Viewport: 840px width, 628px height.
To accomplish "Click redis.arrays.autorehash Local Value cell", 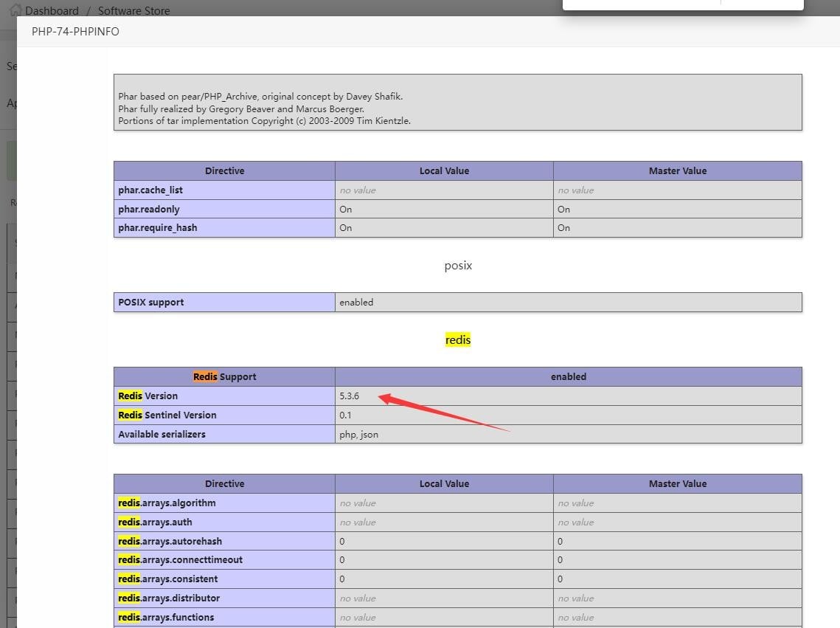I will (342, 542).
